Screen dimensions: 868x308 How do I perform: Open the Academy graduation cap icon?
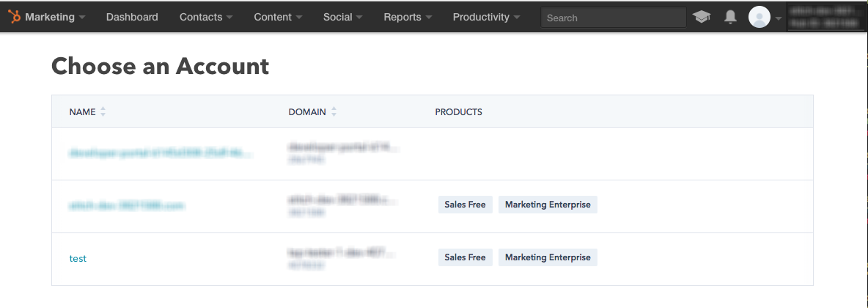(x=702, y=17)
